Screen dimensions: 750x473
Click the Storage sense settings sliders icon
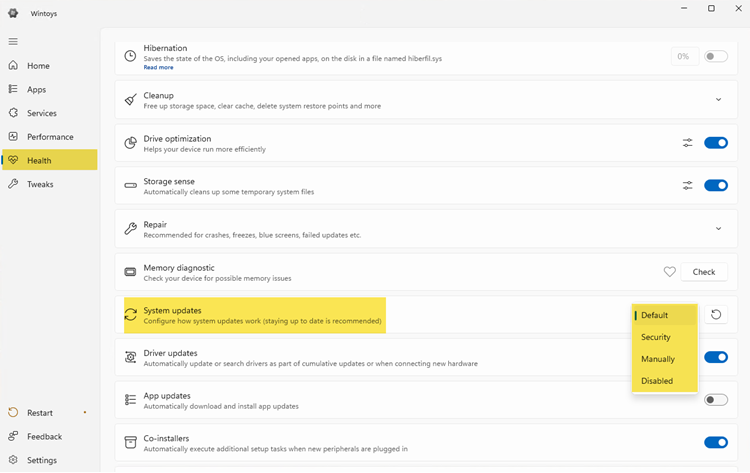pyautogui.click(x=688, y=185)
